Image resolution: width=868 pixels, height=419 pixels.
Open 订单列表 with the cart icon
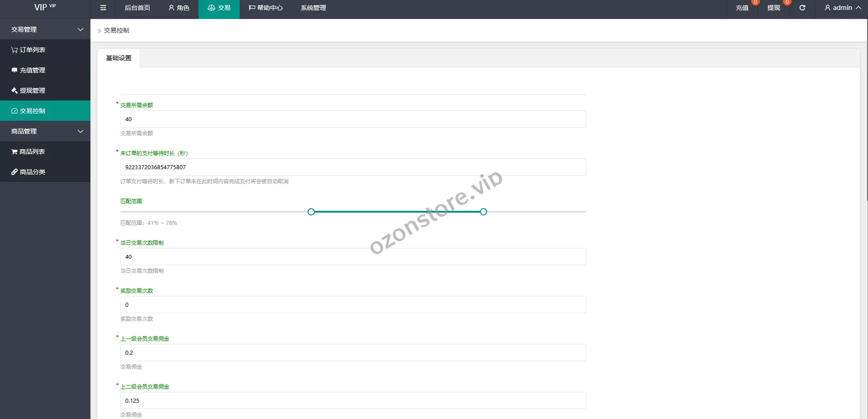(x=28, y=50)
